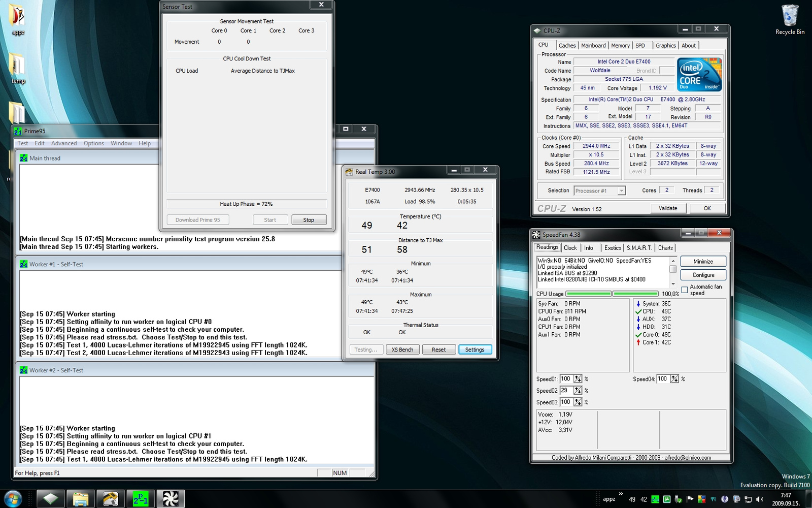Open the Windows Start orb
Image resolution: width=812 pixels, height=508 pixels.
12,499
